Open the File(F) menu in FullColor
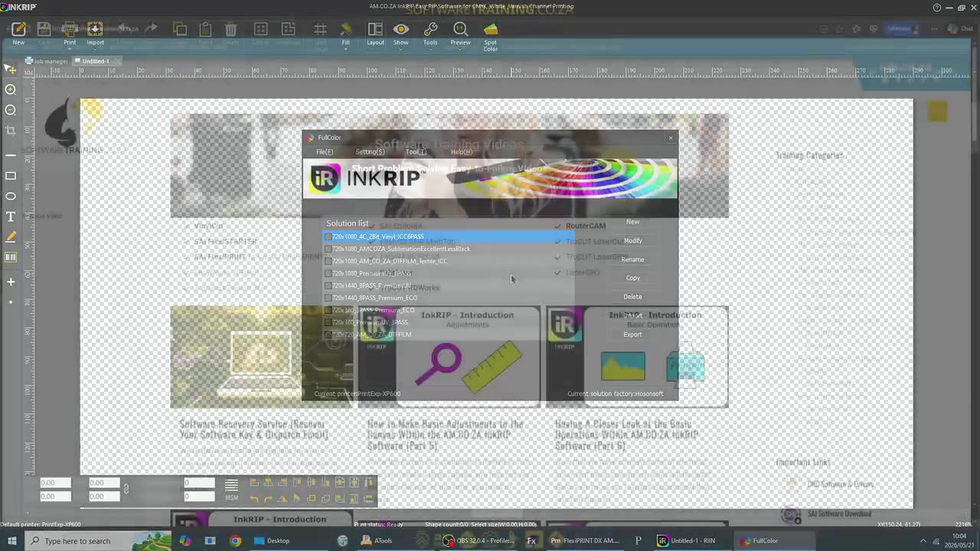Viewport: 980px width, 551px height. (x=325, y=152)
